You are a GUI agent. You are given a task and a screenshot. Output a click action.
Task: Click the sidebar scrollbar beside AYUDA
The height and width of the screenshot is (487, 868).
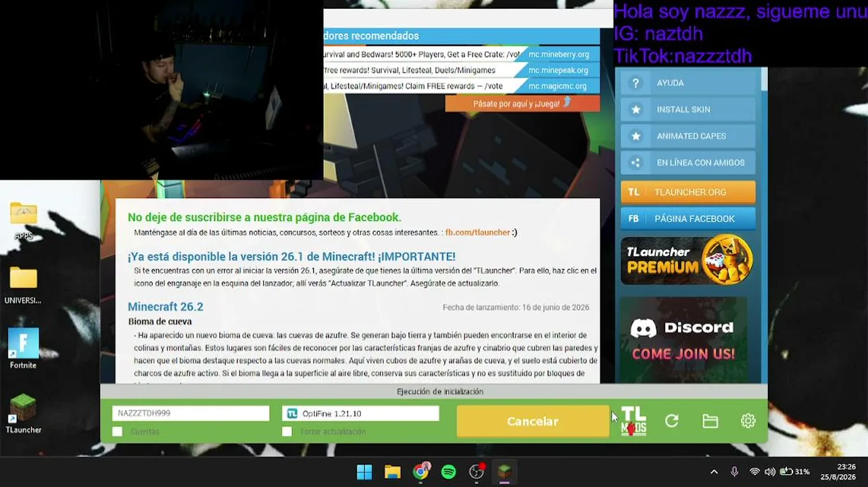click(x=764, y=78)
